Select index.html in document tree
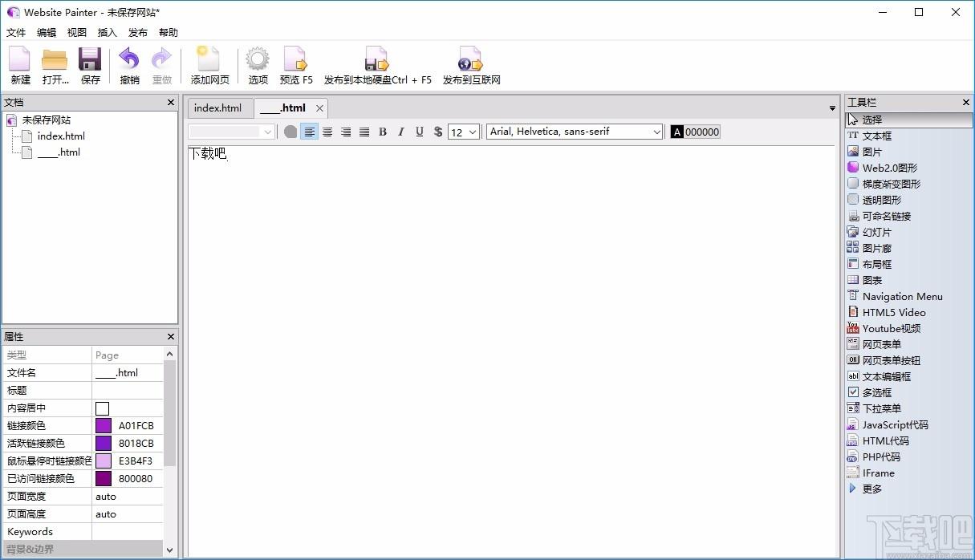 (x=61, y=136)
